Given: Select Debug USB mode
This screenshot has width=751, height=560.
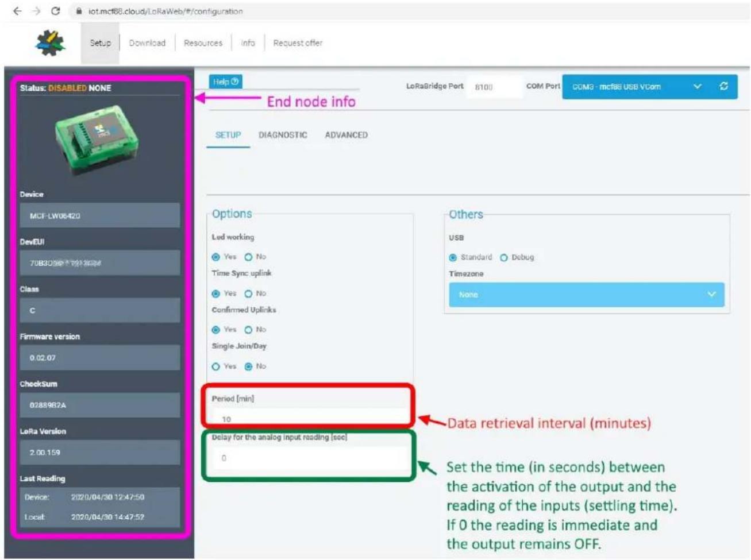Looking at the screenshot, I should point(504,257).
